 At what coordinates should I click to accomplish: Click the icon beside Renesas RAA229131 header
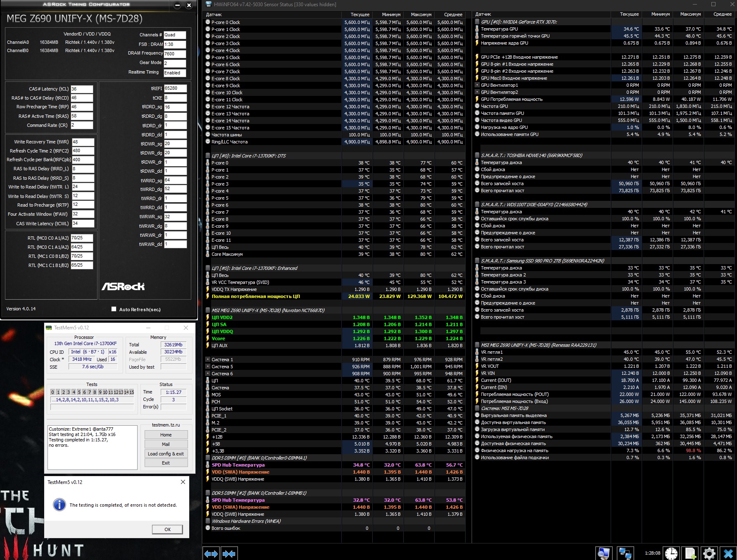pyautogui.click(x=477, y=345)
